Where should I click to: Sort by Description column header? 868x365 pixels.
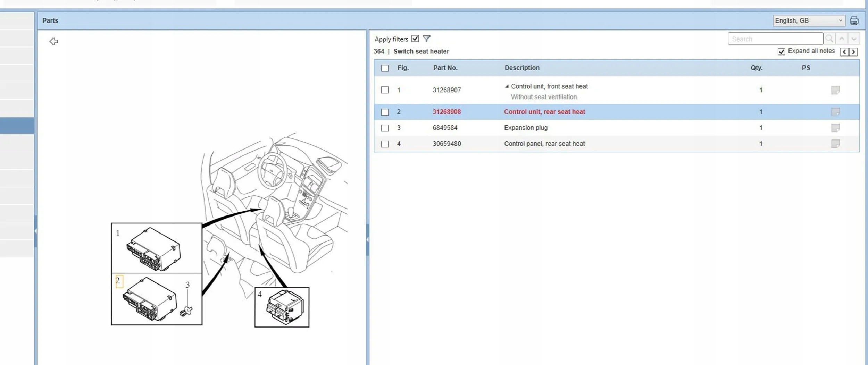(x=522, y=68)
